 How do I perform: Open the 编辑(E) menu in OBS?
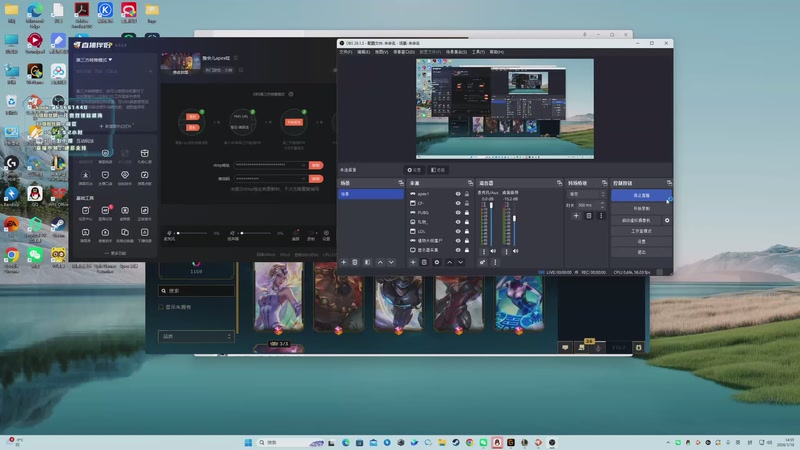click(363, 52)
